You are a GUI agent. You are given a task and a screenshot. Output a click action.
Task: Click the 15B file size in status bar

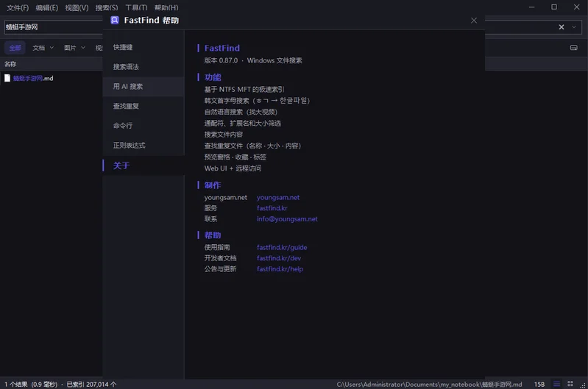pyautogui.click(x=539, y=385)
